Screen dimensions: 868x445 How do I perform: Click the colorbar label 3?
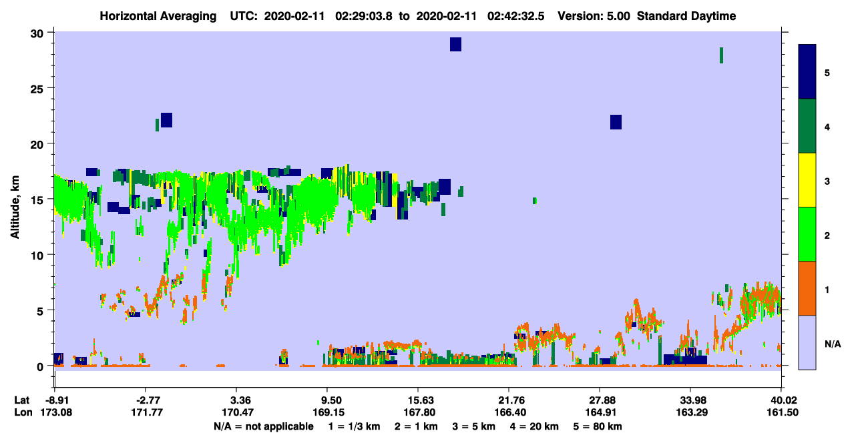827,181
